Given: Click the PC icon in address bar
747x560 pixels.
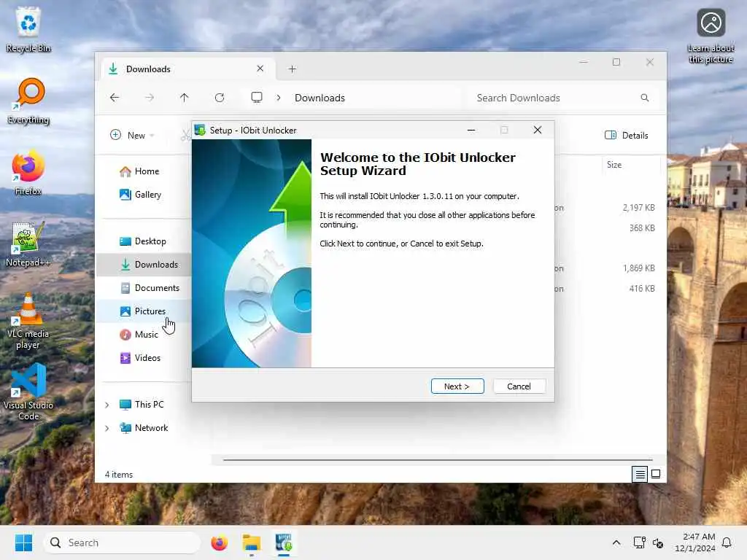Looking at the screenshot, I should [257, 98].
